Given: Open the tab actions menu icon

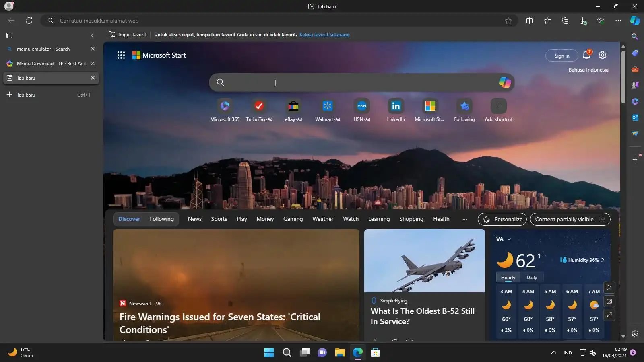Looking at the screenshot, I should click(9, 35).
